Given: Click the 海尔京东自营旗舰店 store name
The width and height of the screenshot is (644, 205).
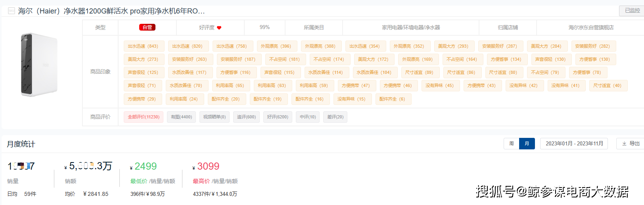Looking at the screenshot, I should 591,27.
